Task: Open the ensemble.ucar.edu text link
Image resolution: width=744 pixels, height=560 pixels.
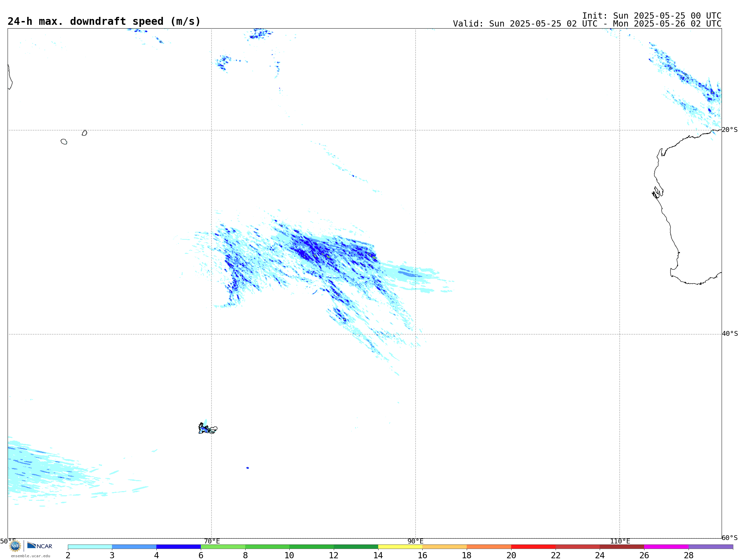Action: (x=30, y=556)
